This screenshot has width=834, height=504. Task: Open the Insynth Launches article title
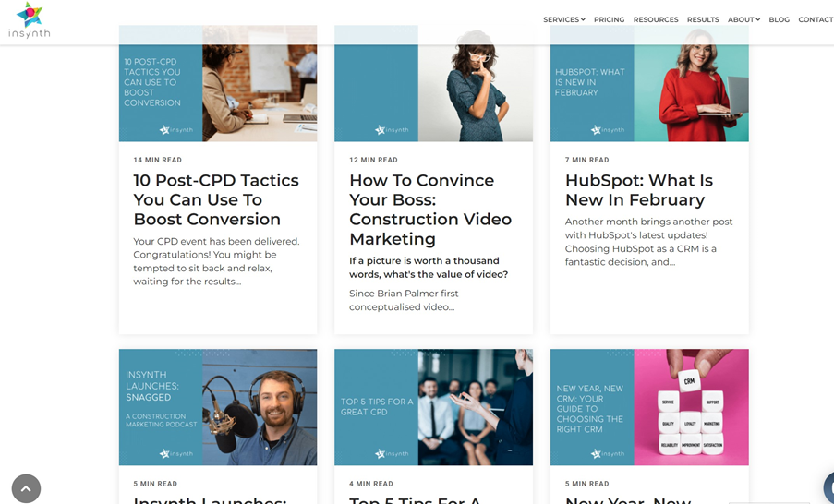(x=210, y=499)
